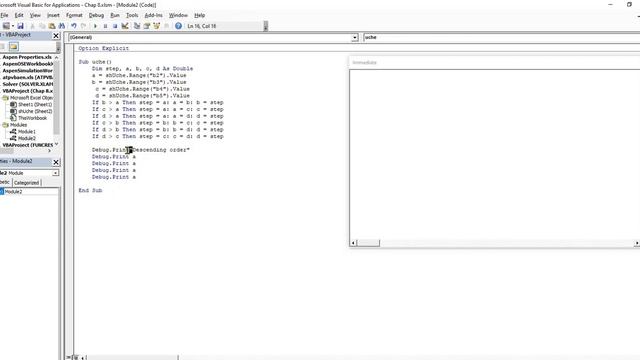This screenshot has height=360, width=640.
Task: Open the Add-Ins menu
Action: coord(153,15)
